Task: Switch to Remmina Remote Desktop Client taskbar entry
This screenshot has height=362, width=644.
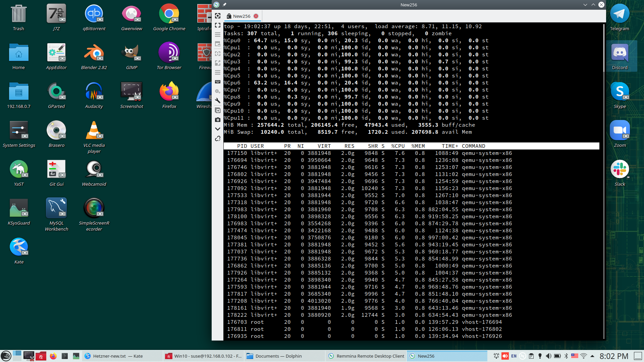Action: (366, 356)
